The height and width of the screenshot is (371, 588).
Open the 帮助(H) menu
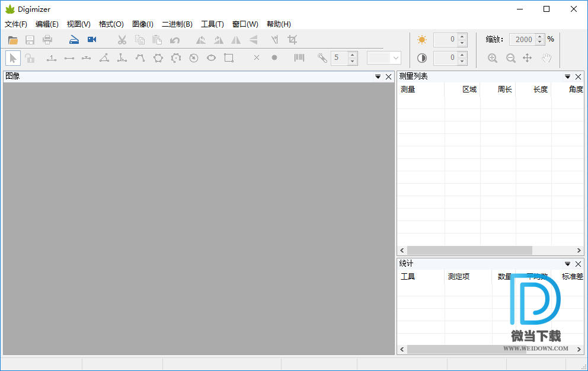[x=279, y=24]
